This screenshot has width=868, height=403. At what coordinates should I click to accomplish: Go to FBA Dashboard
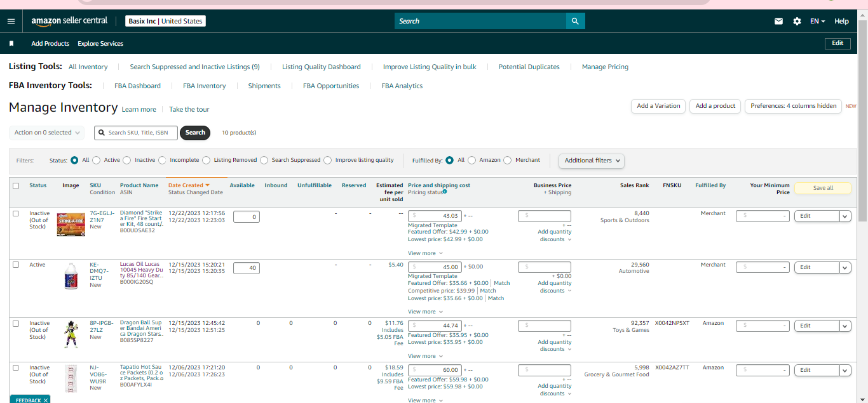click(137, 86)
